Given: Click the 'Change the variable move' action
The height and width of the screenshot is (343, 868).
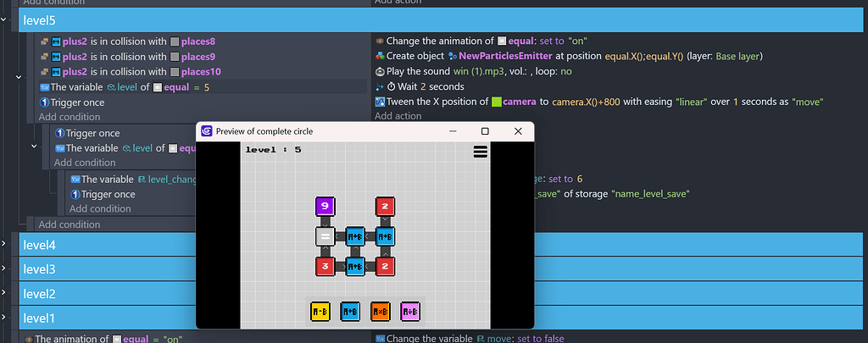Looking at the screenshot, I should 470,338.
